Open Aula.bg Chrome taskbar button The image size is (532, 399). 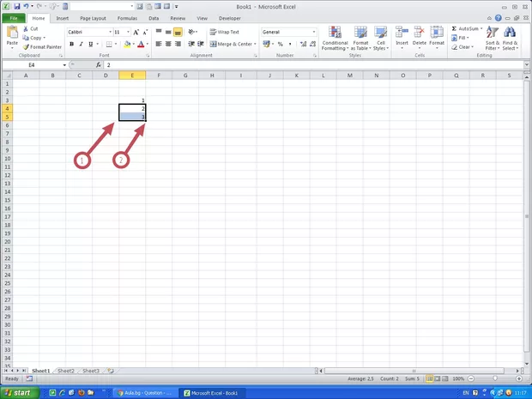coord(144,393)
